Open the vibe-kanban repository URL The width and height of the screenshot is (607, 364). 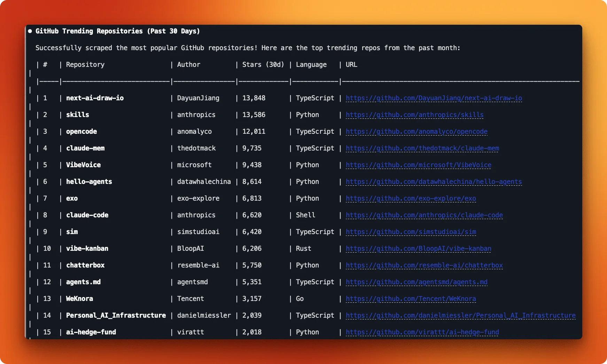[418, 248]
